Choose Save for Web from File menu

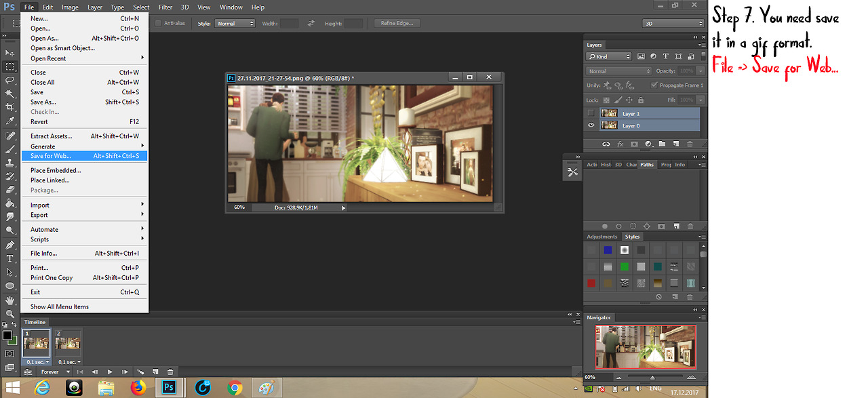(x=51, y=156)
